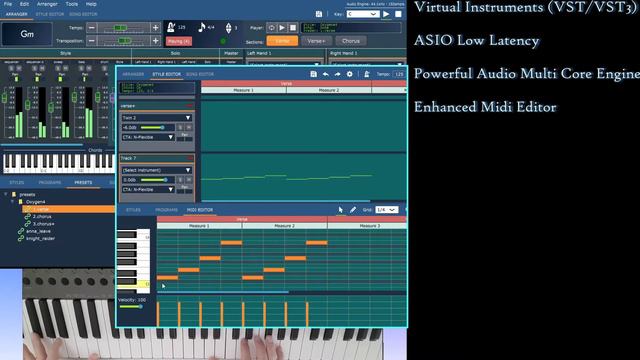640x360 pixels.
Task: Open the Key dropdown in main toolbar
Action: pyautogui.click(x=362, y=14)
